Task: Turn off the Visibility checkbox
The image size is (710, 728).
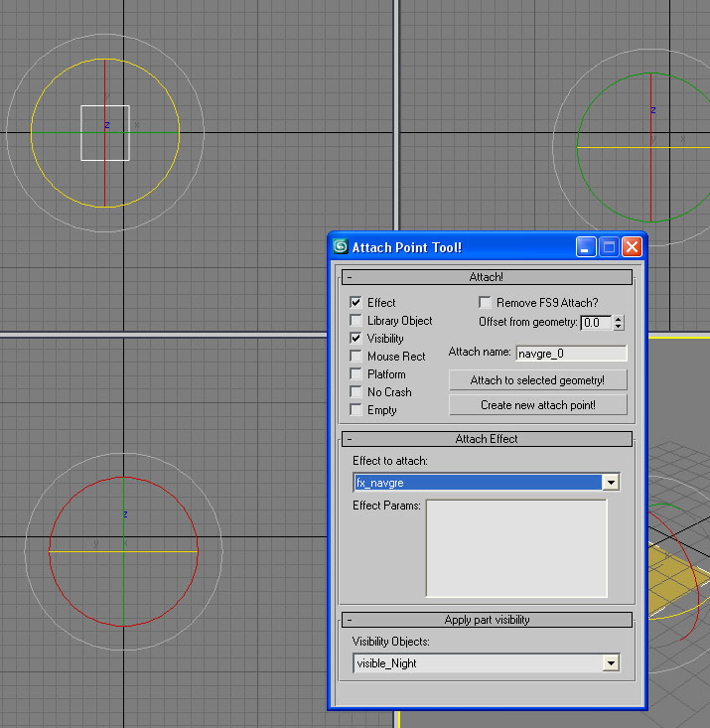Action: point(355,339)
